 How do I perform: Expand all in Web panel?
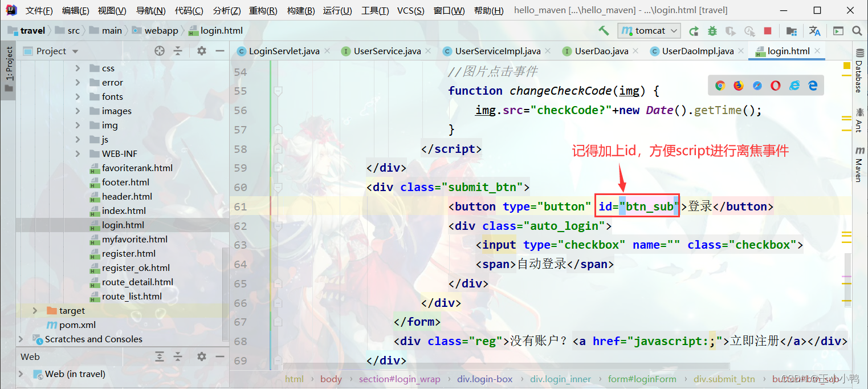[x=160, y=356]
